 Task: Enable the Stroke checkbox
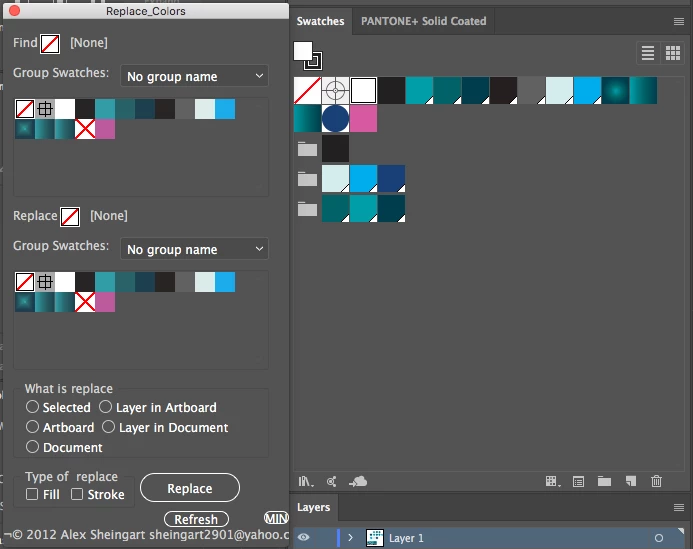point(98,494)
